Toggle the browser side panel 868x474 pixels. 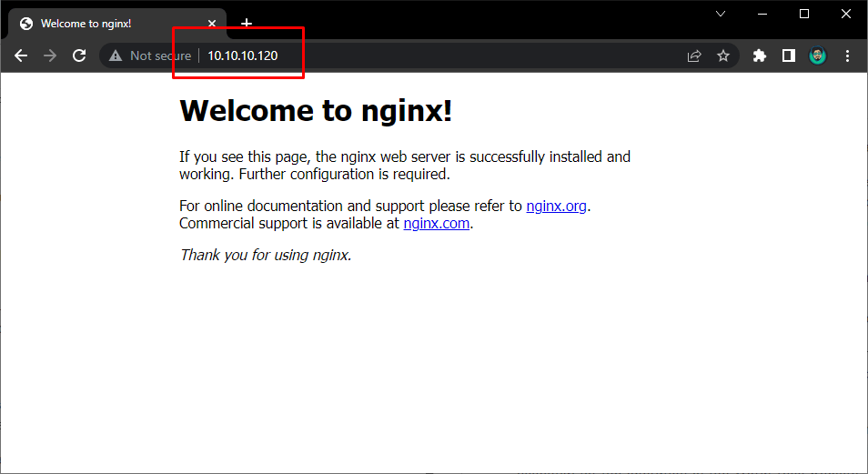[x=788, y=55]
